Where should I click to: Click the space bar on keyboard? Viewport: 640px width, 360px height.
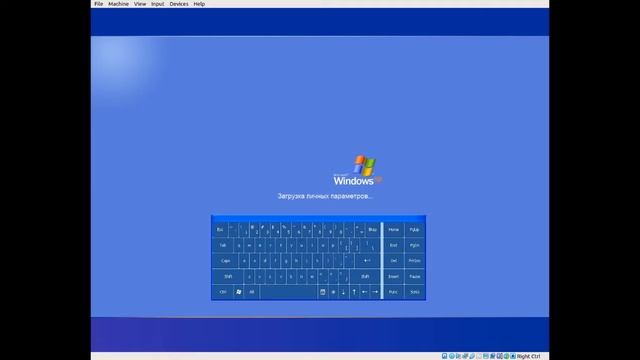[288, 292]
